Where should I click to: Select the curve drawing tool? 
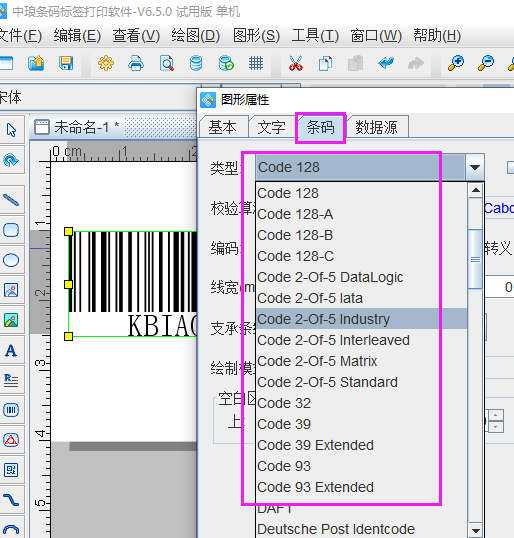[x=11, y=500]
